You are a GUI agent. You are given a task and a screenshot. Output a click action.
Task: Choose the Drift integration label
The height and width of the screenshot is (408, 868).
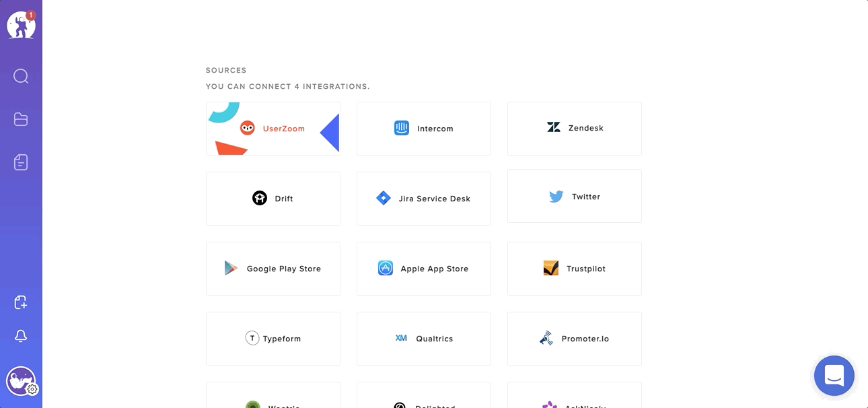(x=284, y=199)
